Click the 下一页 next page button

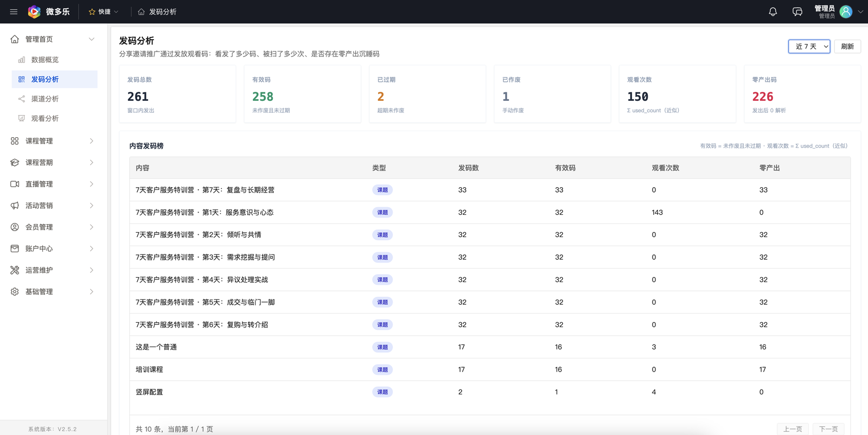828,429
